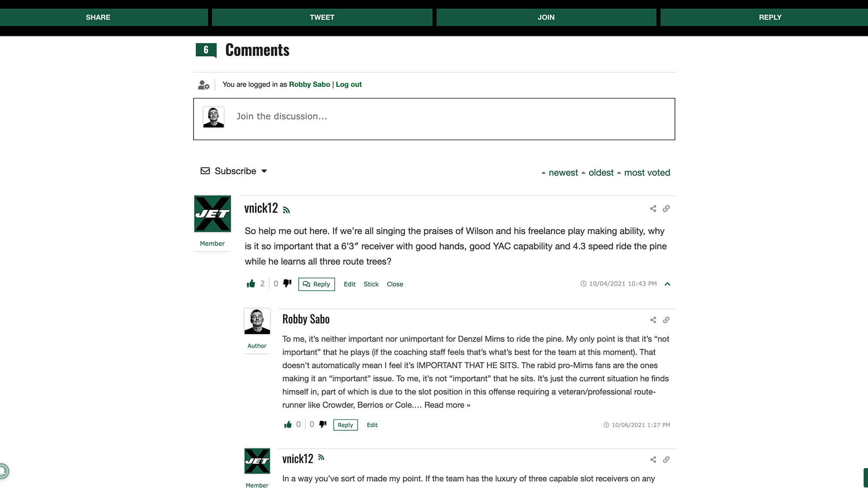Click the TWEET button in top navigation
This screenshot has width=868, height=488.
coord(322,17)
